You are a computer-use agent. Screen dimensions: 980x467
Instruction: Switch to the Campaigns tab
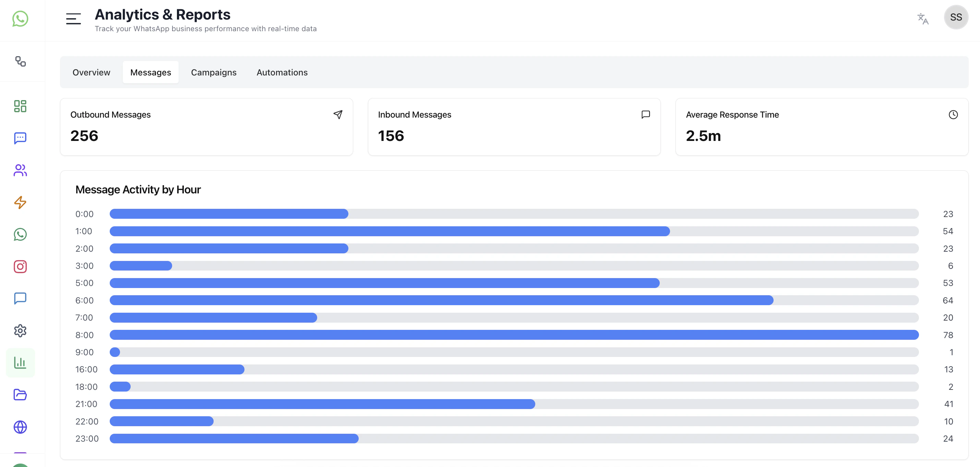pyautogui.click(x=213, y=72)
